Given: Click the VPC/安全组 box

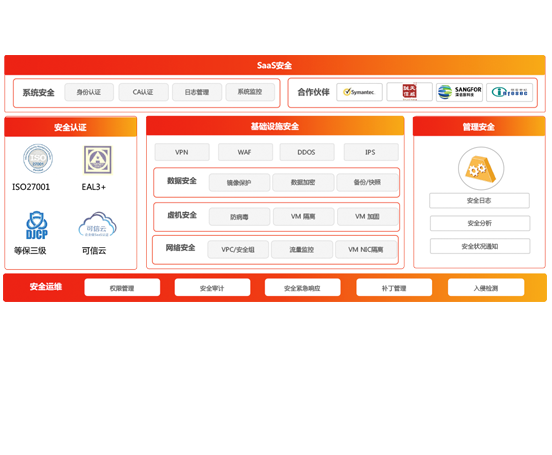Looking at the screenshot, I should click(238, 250).
